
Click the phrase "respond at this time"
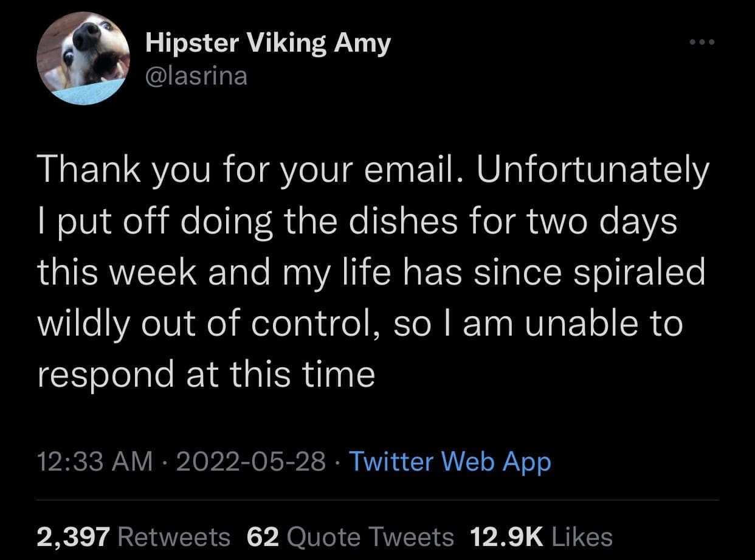tap(205, 375)
